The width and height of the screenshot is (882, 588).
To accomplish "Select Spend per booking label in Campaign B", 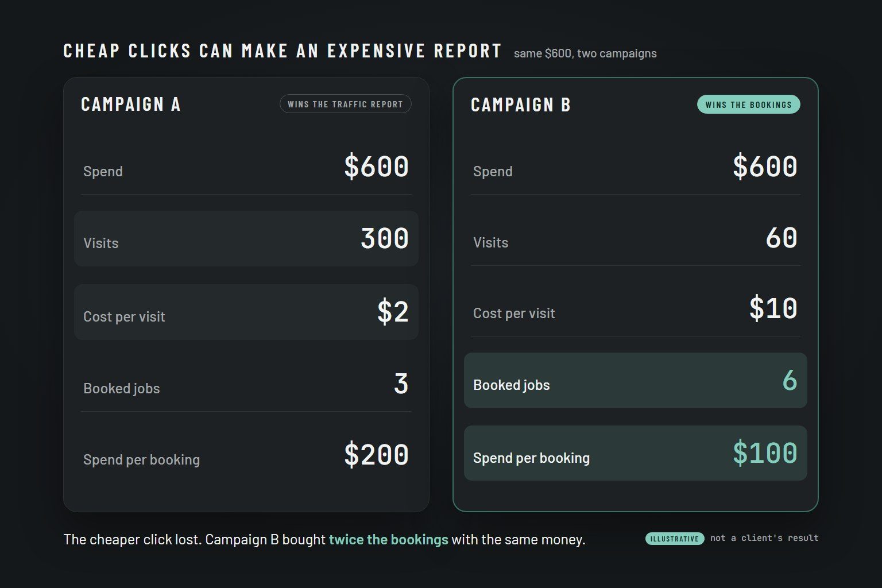I will click(531, 458).
